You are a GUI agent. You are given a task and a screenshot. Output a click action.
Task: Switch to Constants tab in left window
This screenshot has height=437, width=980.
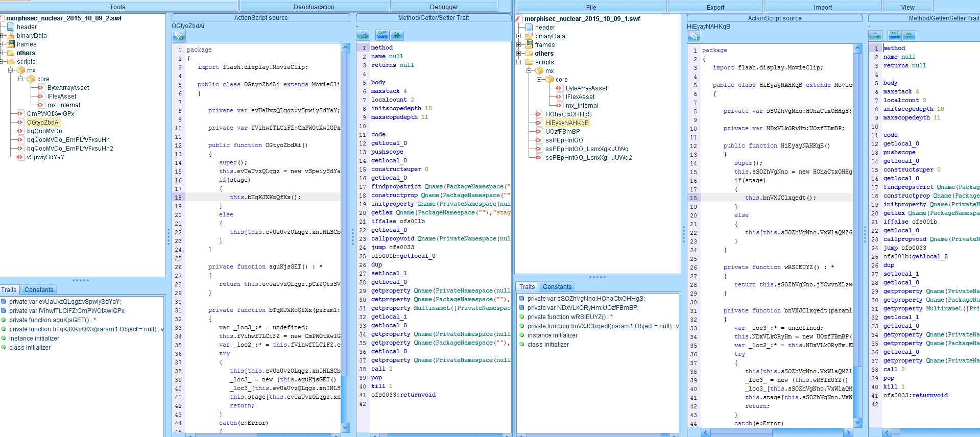click(x=39, y=289)
